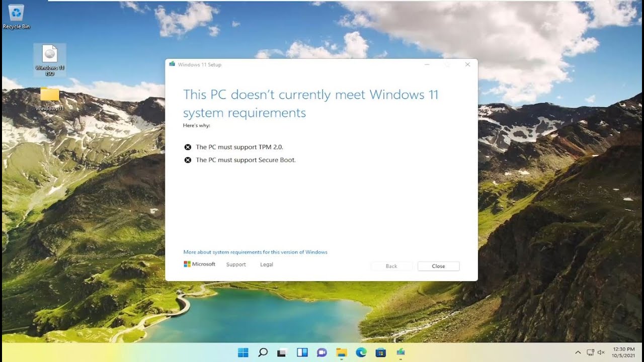Image resolution: width=644 pixels, height=362 pixels.
Task: Show hidden icons in the system tray
Action: coord(578,352)
